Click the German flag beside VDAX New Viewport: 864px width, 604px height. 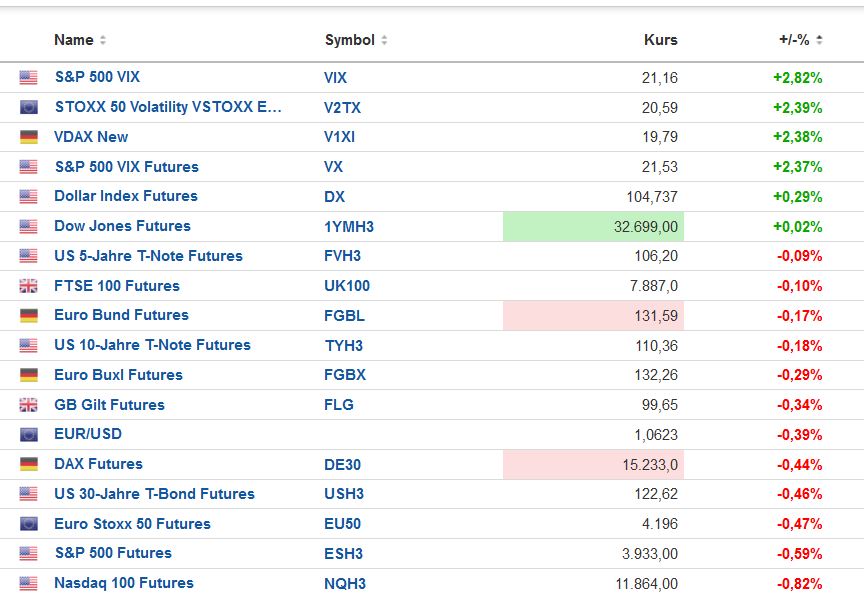(29, 137)
